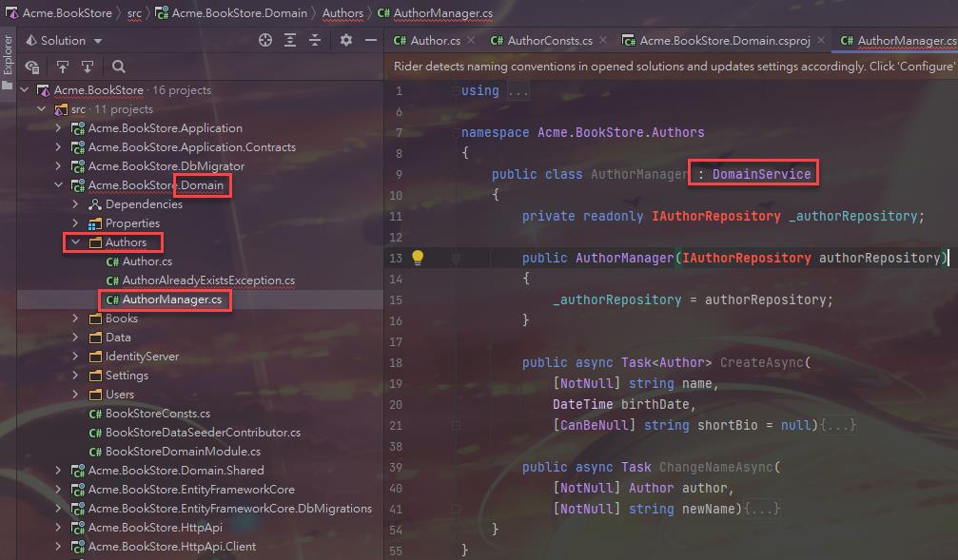Click the yellow lightbulb quick-fix icon
958x560 pixels.
point(417,258)
